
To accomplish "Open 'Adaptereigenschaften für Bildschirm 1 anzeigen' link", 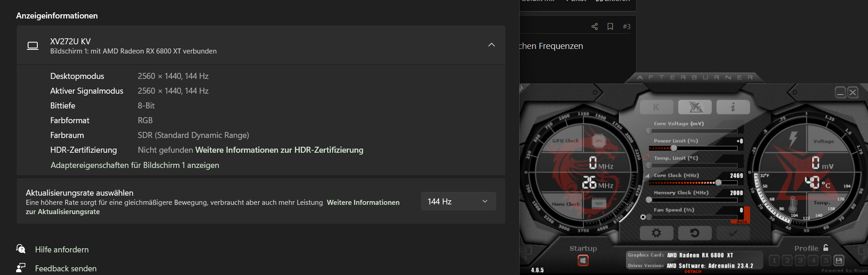I will [135, 165].
